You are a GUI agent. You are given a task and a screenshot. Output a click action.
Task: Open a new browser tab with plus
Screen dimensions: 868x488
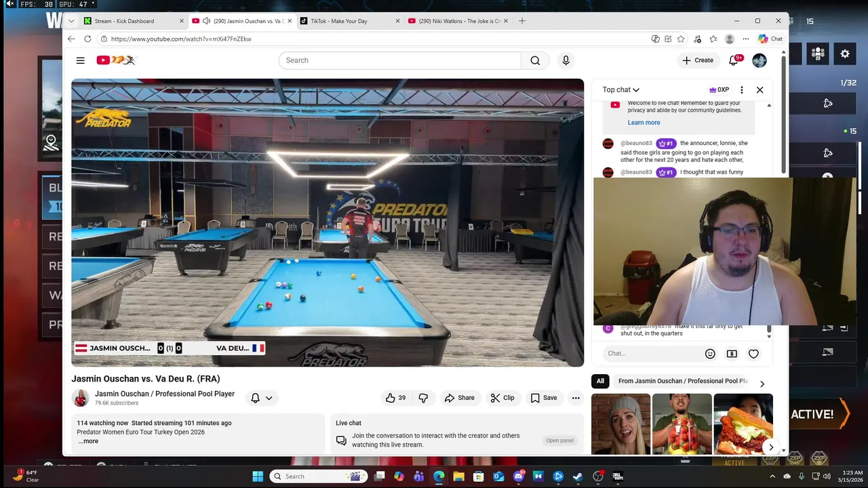(522, 21)
